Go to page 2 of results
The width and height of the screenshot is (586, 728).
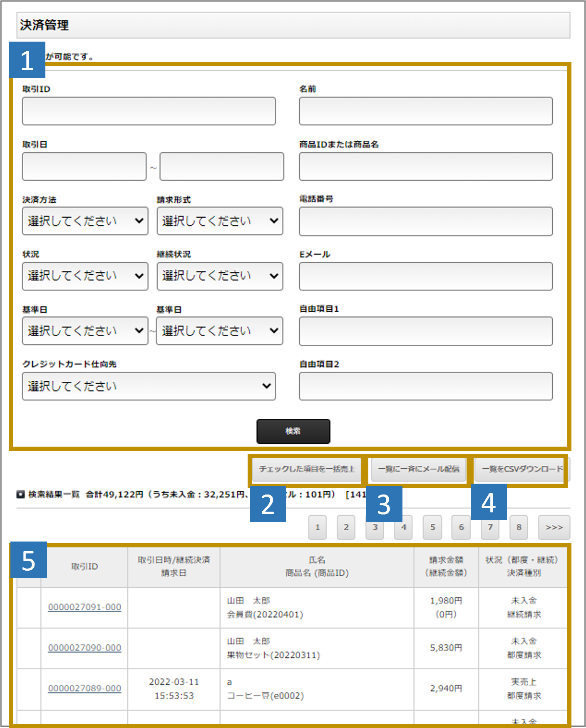point(346,527)
